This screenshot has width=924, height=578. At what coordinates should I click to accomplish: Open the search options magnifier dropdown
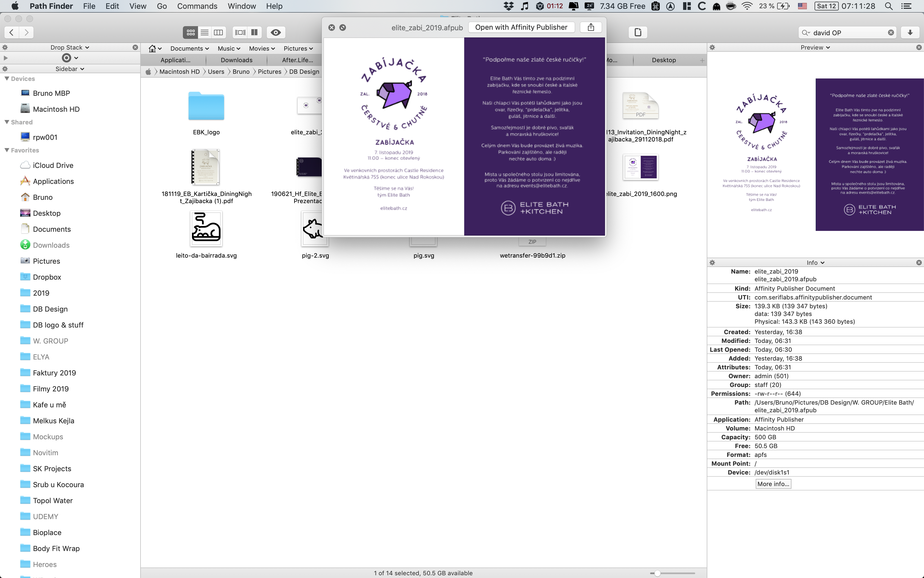806,32
